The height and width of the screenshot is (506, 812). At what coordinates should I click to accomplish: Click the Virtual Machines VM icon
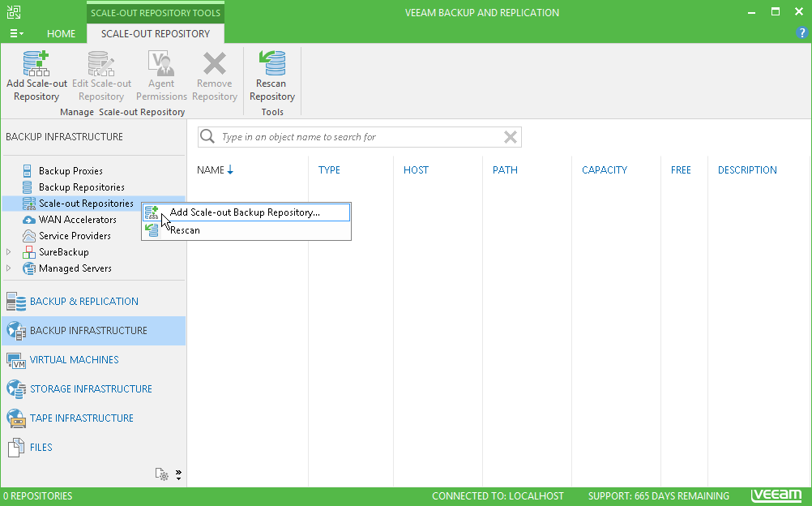[16, 360]
